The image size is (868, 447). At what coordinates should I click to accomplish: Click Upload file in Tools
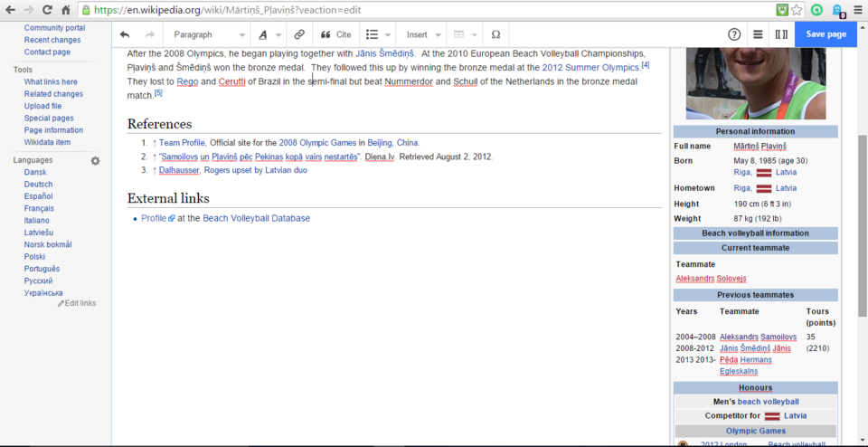pyautogui.click(x=42, y=106)
